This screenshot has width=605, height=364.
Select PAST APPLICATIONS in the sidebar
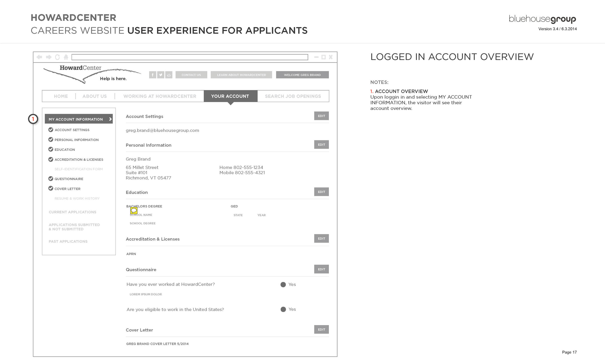pos(68,241)
